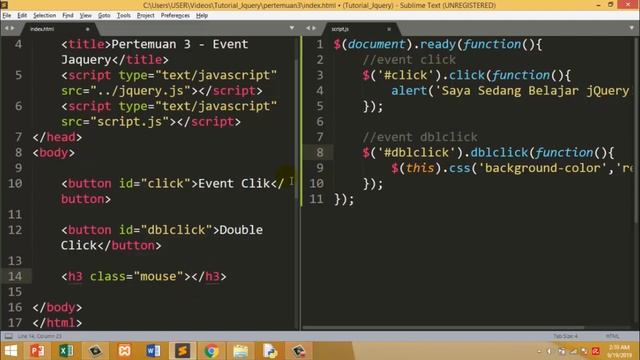Click Line 14, Column 23 status text
The height and width of the screenshot is (360, 640).
coord(40,336)
